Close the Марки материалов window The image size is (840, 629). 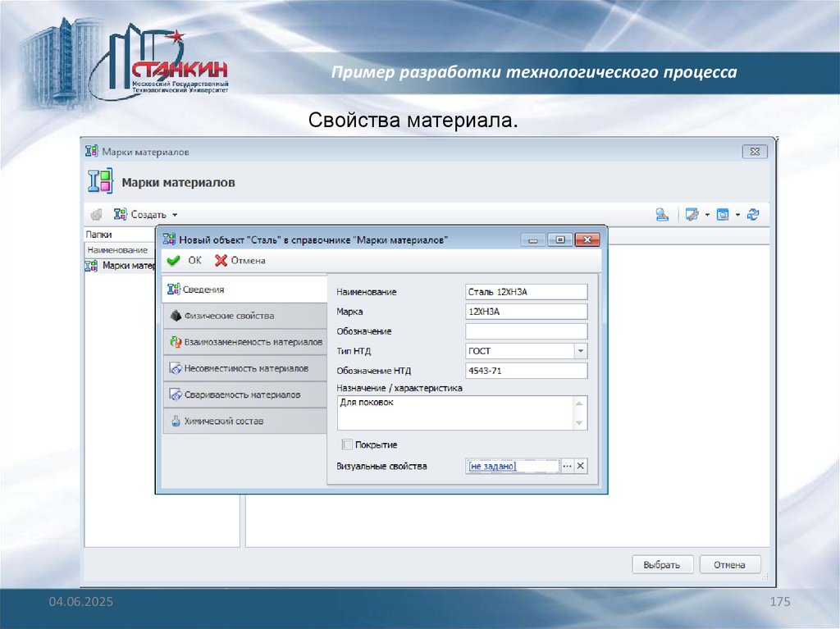coord(755,152)
